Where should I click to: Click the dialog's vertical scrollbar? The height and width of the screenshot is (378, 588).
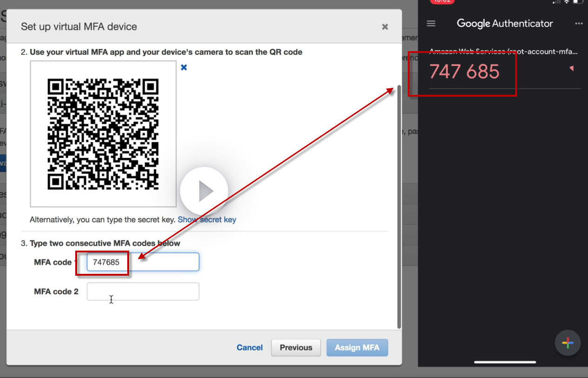[399, 206]
